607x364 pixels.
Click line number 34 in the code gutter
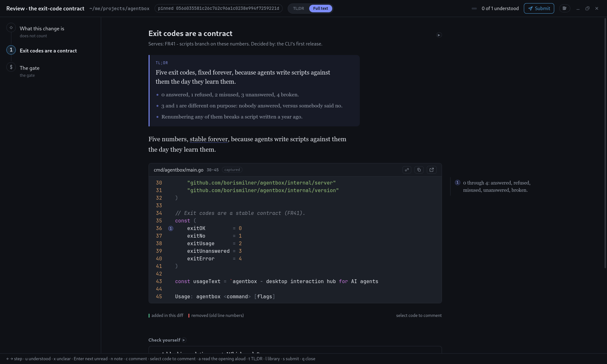159,213
